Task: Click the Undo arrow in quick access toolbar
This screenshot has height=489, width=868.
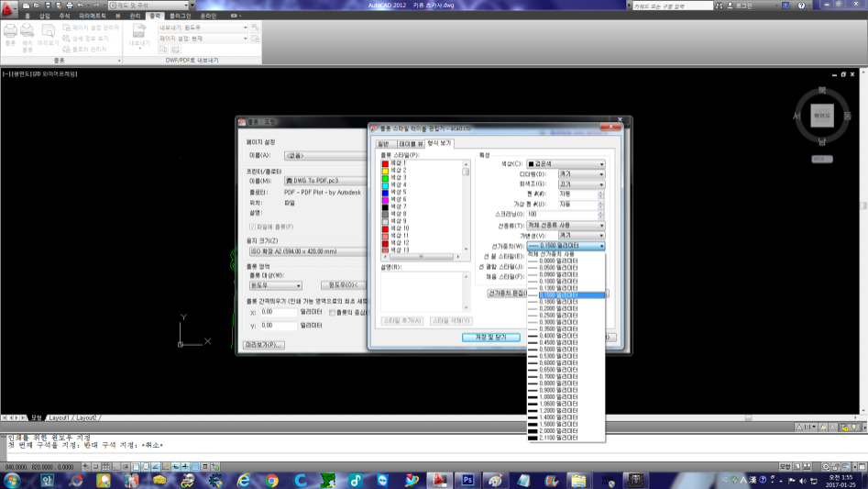Action: [x=81, y=5]
